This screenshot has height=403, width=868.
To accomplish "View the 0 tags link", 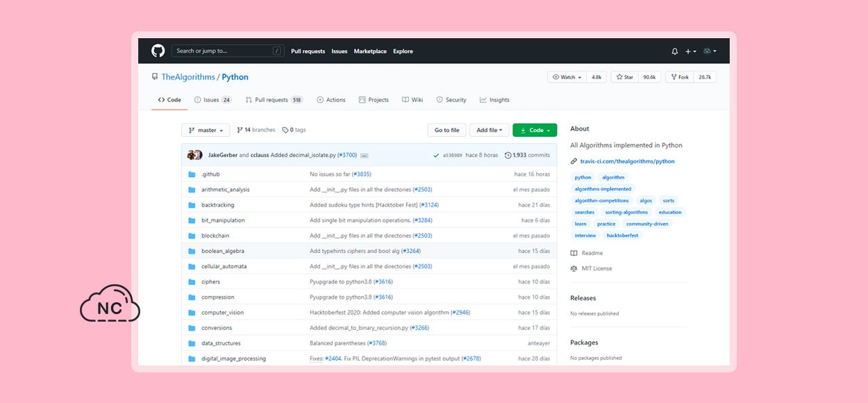I will click(294, 130).
